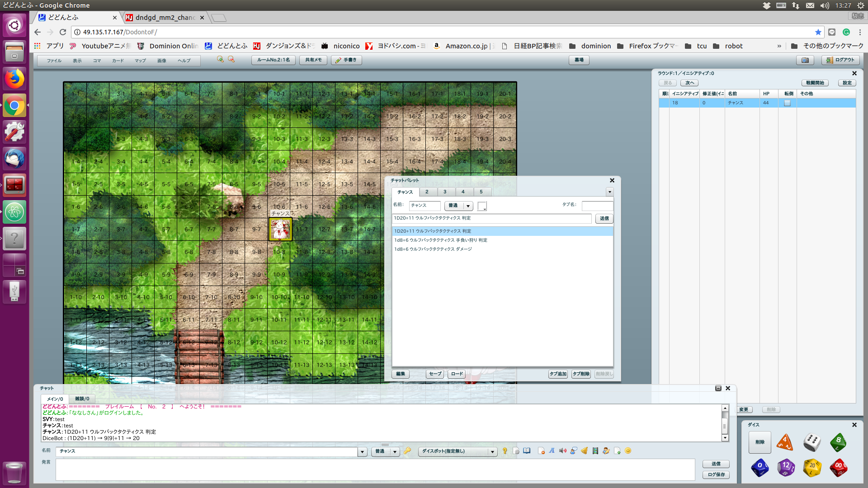Select the purple 12-sided die
This screenshot has height=488, width=868.
pos(786,468)
